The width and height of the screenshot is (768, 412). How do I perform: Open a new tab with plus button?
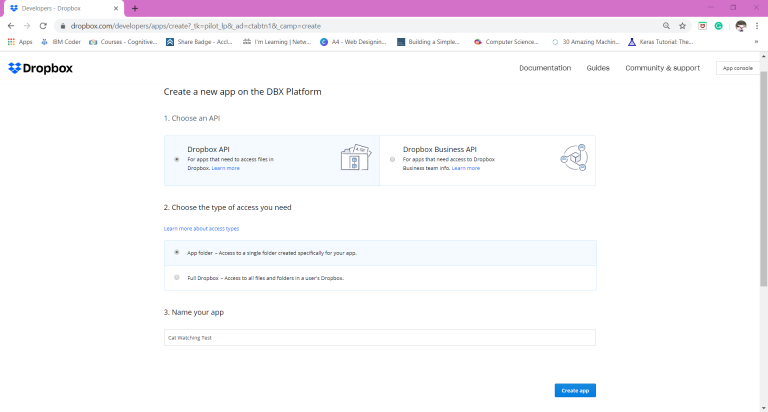(x=135, y=8)
